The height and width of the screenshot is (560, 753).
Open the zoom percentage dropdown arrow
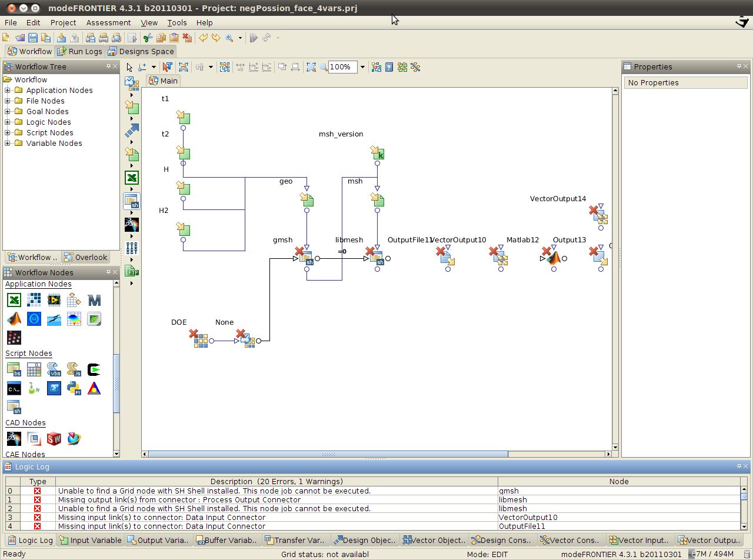click(362, 67)
